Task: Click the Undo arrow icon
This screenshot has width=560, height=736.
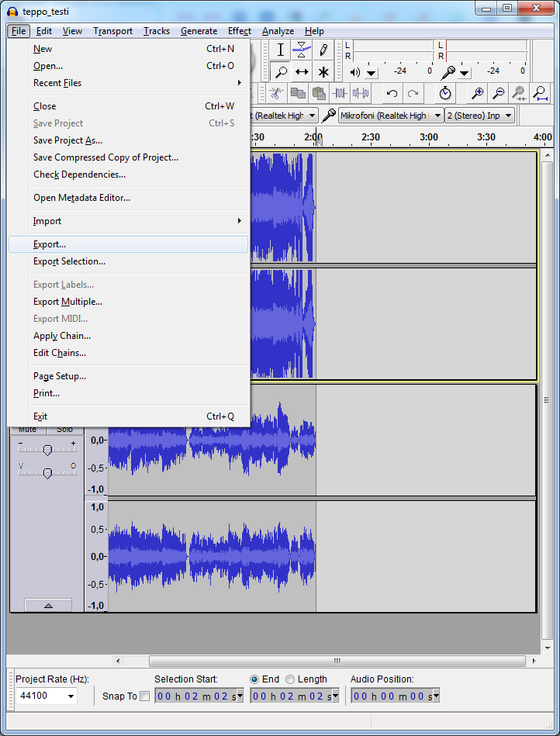Action: [392, 94]
